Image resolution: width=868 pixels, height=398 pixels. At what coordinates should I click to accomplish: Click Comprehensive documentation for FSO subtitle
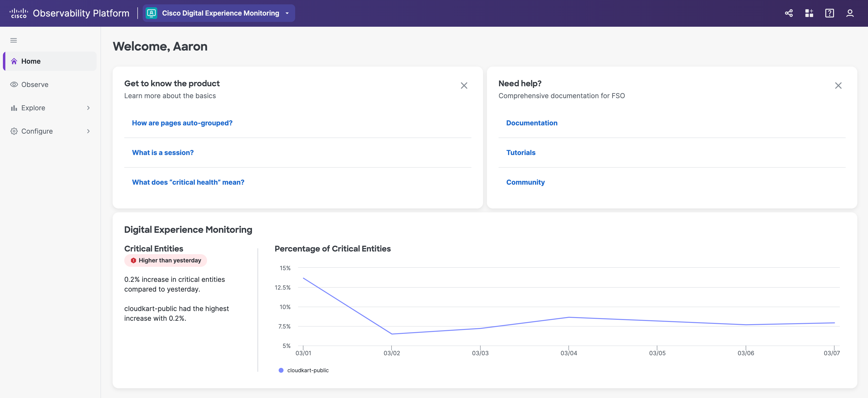click(x=562, y=96)
